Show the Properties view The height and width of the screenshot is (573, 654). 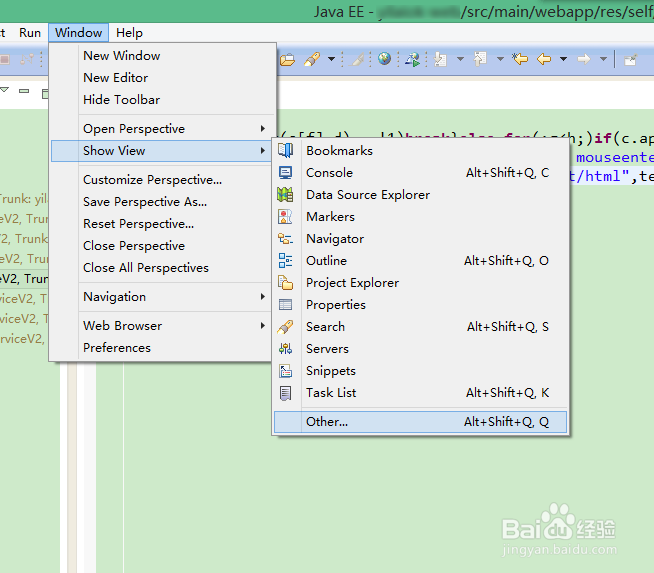[x=420, y=305]
